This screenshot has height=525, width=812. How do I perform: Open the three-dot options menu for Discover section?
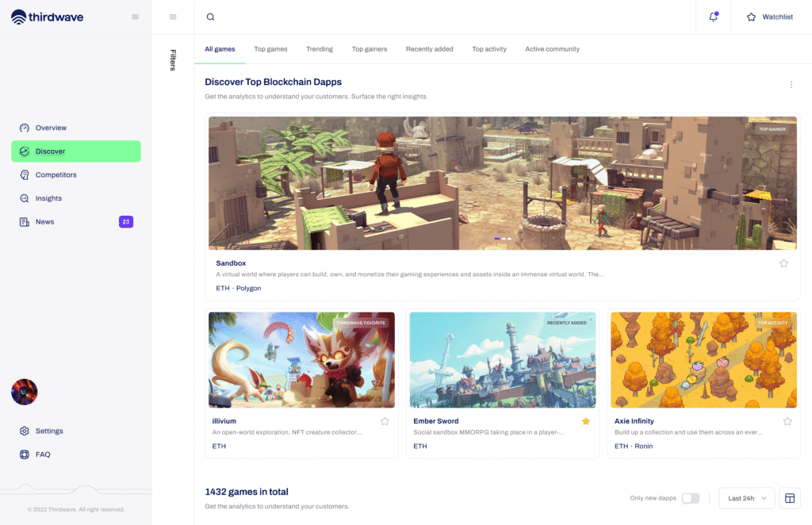[x=791, y=84]
